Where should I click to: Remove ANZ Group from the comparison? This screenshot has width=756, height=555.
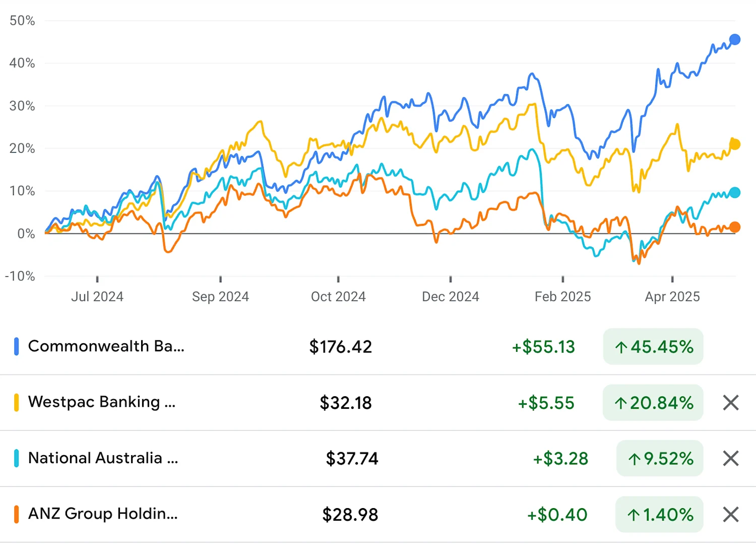pos(730,514)
